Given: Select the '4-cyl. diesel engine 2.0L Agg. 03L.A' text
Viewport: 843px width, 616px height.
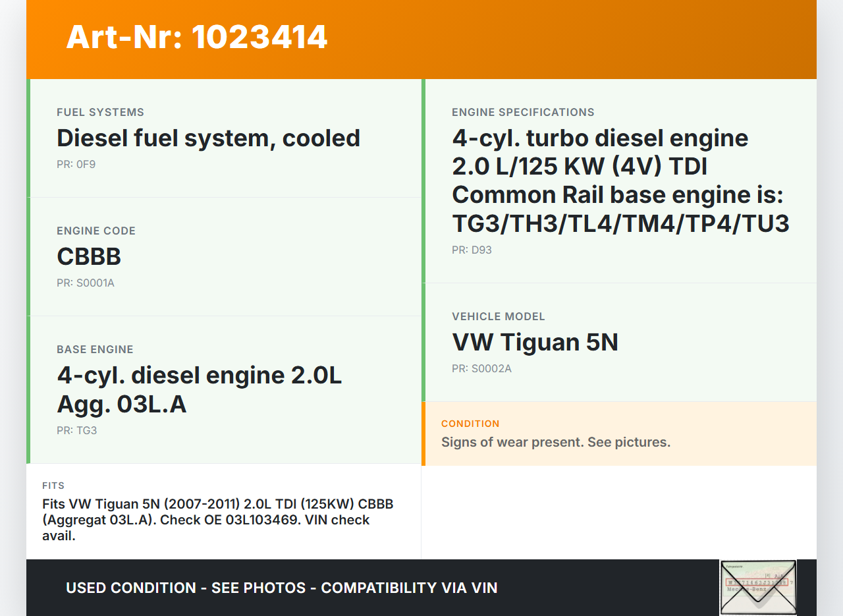Looking at the screenshot, I should coord(199,389).
